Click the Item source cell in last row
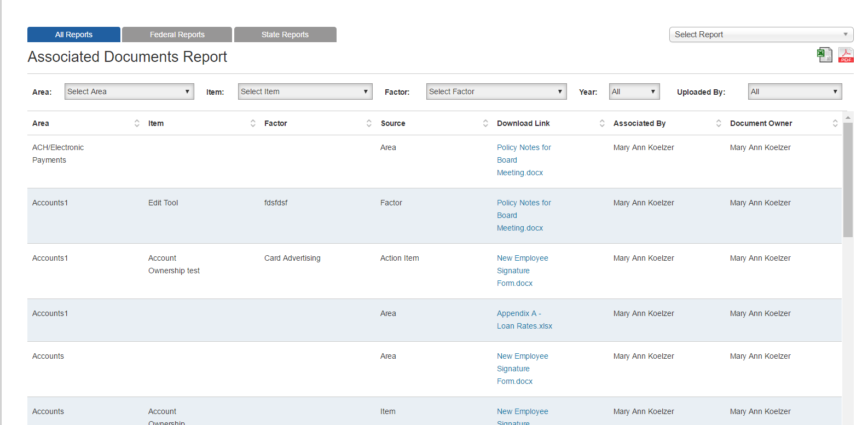 (388, 411)
